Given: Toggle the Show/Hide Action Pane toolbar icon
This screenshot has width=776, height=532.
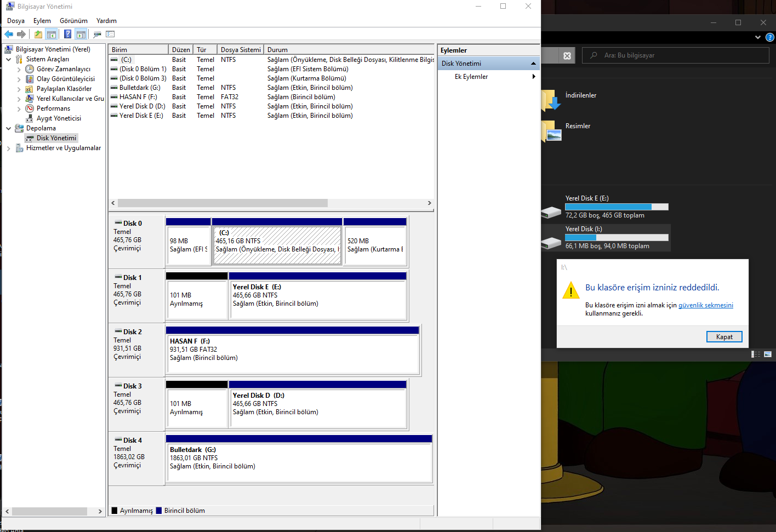Looking at the screenshot, I should click(x=81, y=35).
